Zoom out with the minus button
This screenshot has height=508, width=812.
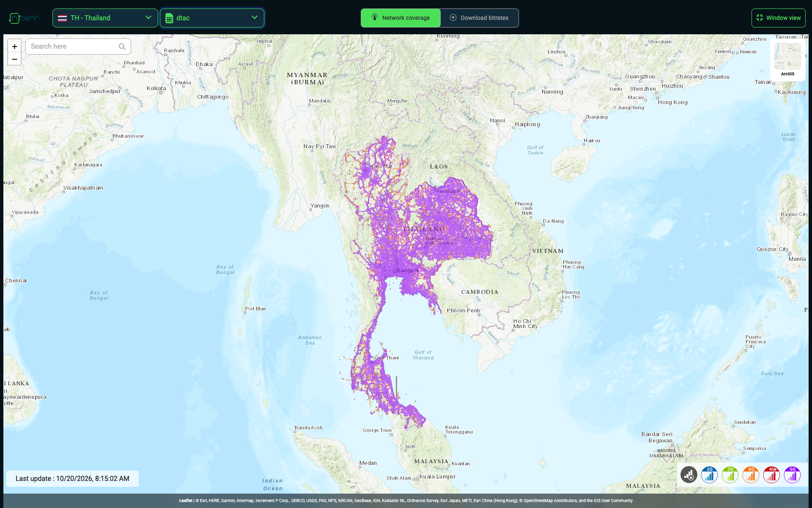click(14, 59)
